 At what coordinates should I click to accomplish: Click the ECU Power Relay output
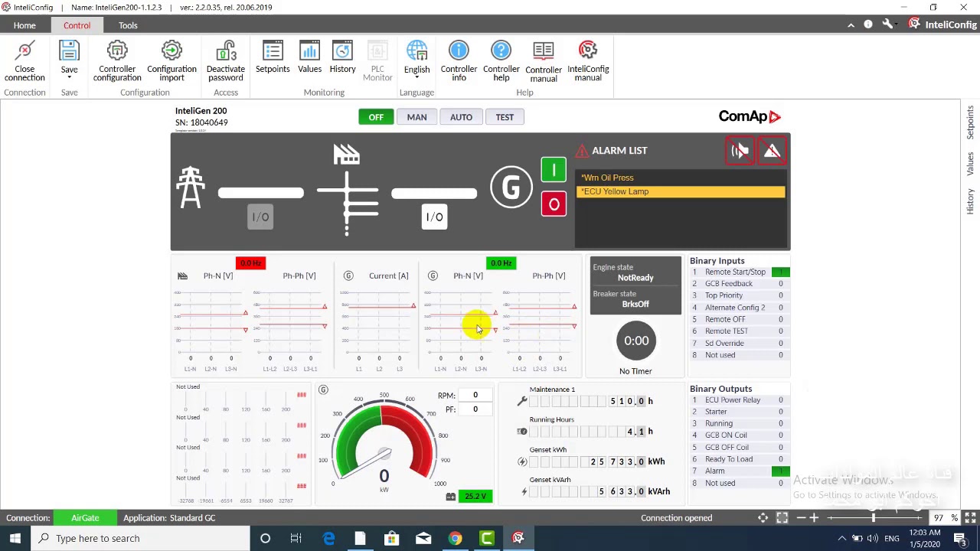coord(740,400)
